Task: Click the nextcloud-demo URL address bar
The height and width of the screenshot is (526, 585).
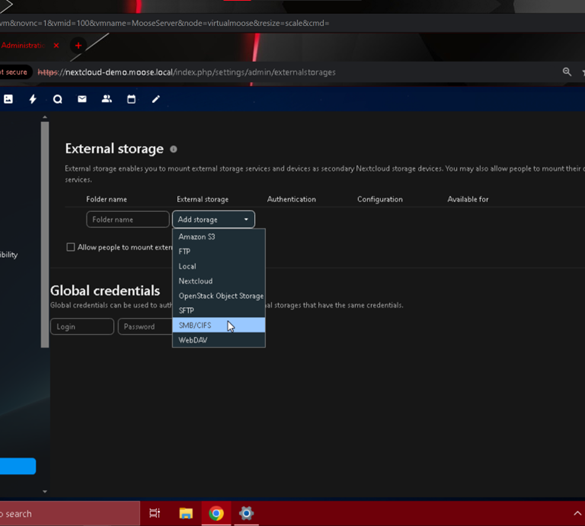Action: pos(187,72)
